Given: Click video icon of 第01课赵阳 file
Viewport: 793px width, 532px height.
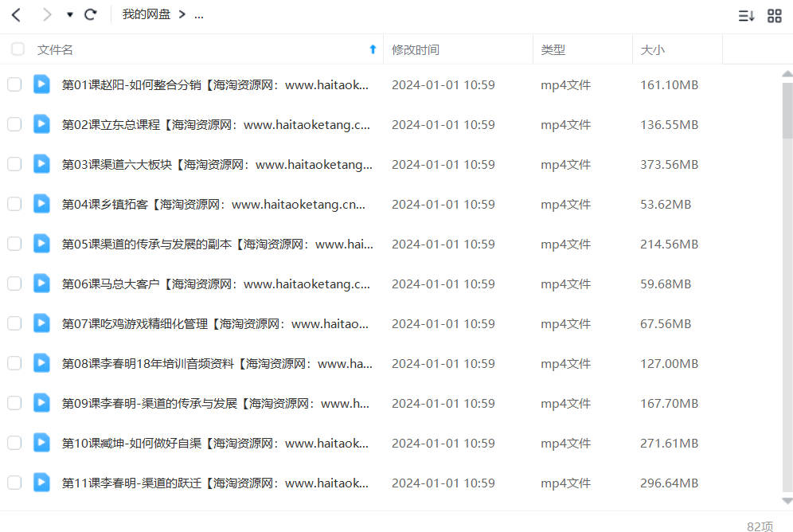Looking at the screenshot, I should click(41, 84).
